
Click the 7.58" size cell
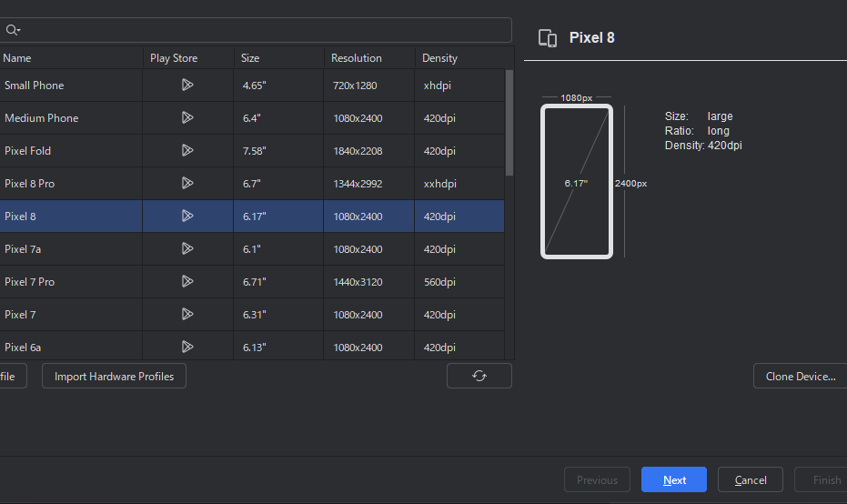[278, 151]
